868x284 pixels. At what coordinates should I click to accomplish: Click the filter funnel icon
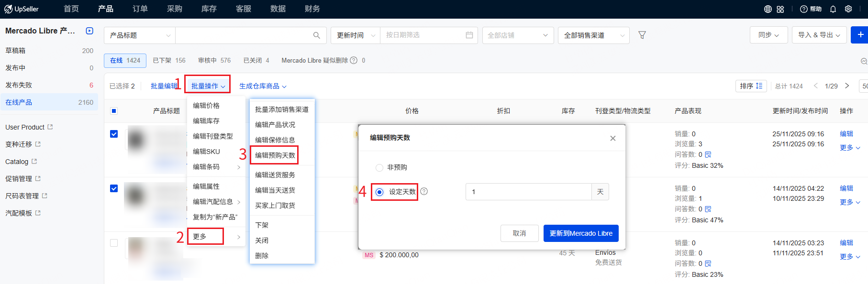point(642,35)
